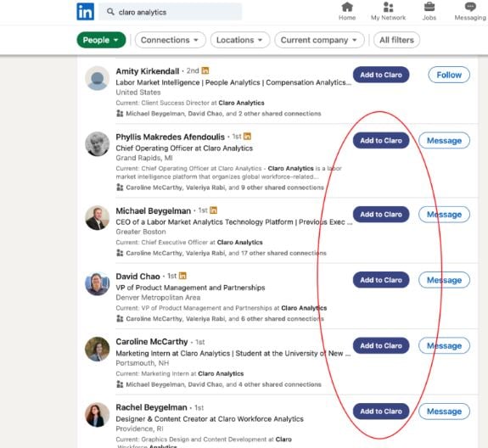Click the LinkedIn logo icon
The image size is (488, 448).
point(85,12)
